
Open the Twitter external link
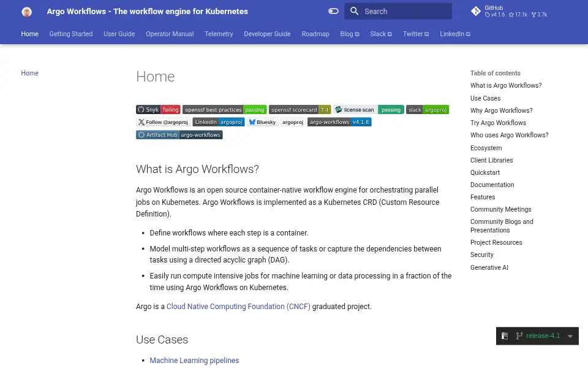click(415, 34)
